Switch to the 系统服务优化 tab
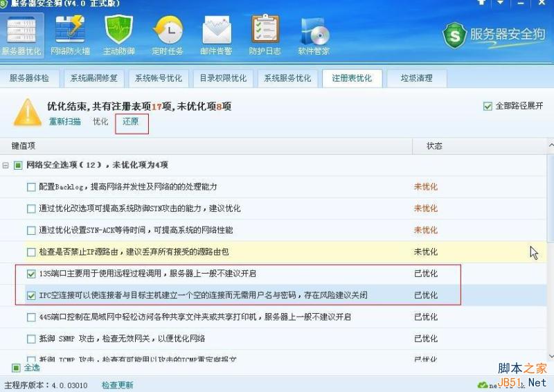This screenshot has height=392, width=554. coord(287,78)
